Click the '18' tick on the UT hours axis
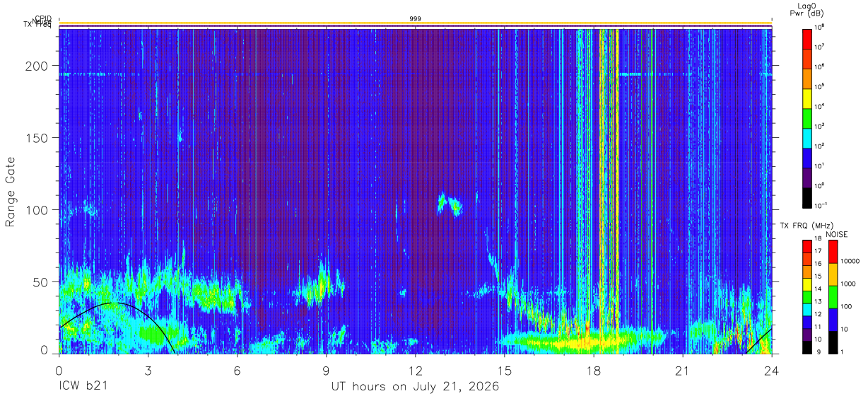The image size is (868, 401). pyautogui.click(x=593, y=370)
